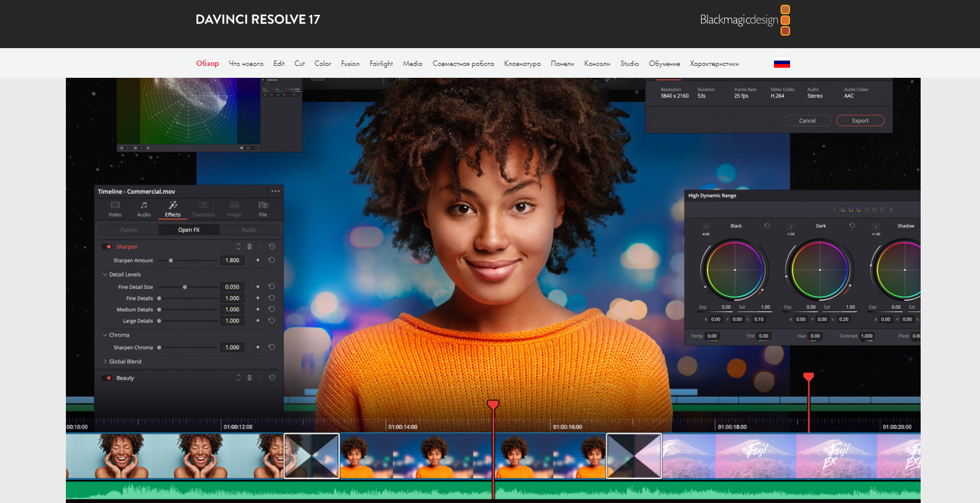Reset the Beauty effect
Viewport: 980px width, 503px height.
click(272, 378)
